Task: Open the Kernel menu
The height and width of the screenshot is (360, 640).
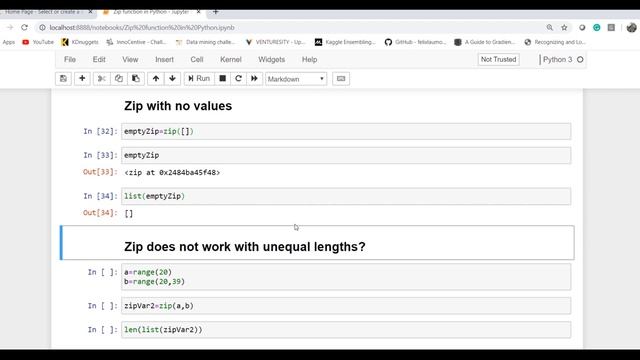Action: 231,60
